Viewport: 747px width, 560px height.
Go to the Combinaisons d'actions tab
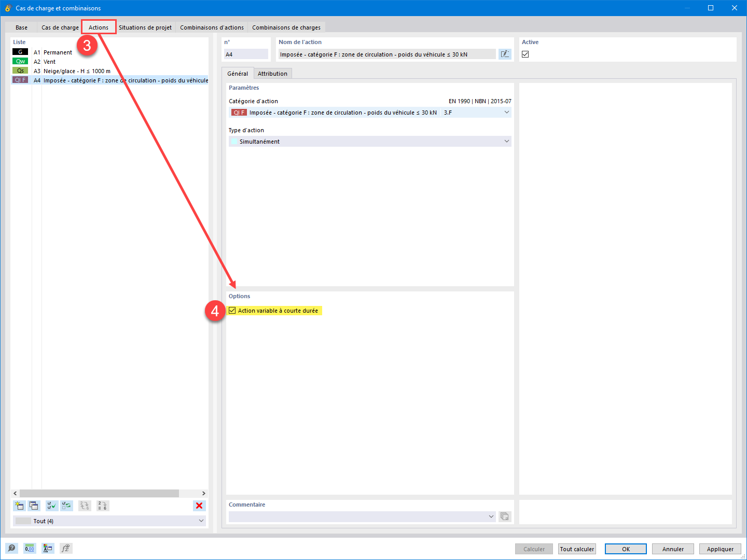(x=212, y=27)
